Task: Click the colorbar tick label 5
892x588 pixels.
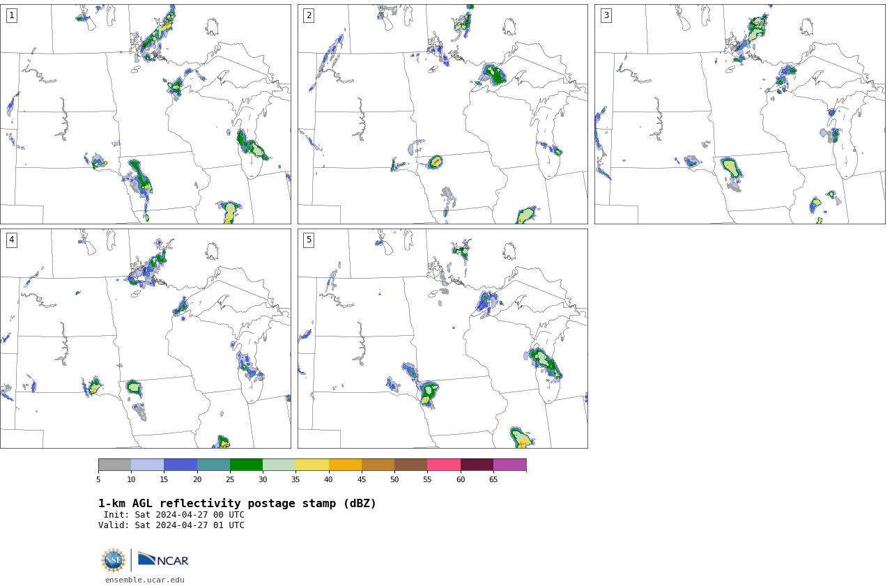Action: (x=98, y=479)
